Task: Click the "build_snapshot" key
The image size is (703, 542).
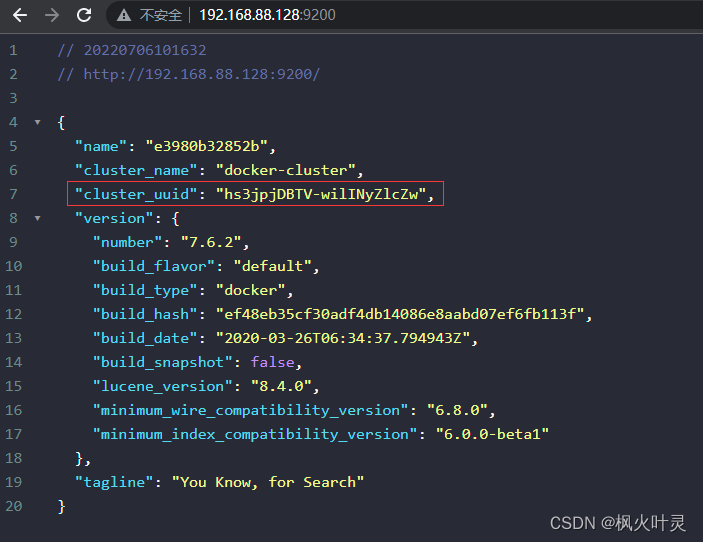Action: pyautogui.click(x=162, y=362)
